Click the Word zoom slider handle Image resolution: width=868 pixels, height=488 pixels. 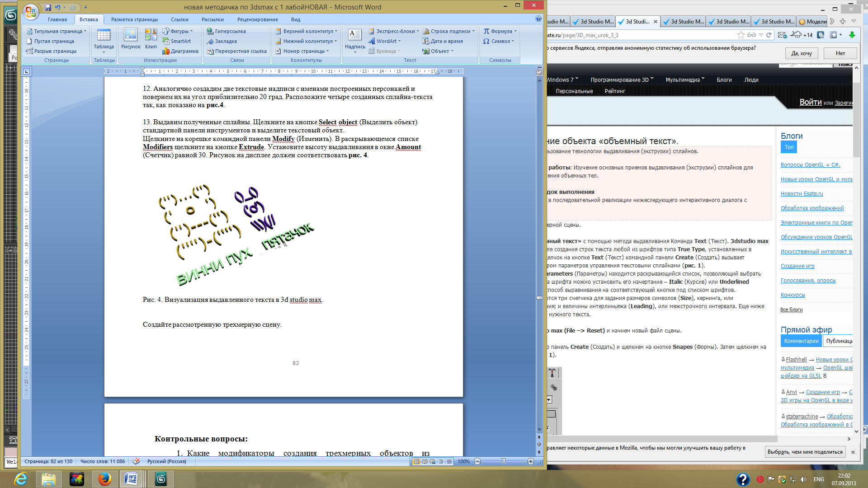(x=504, y=461)
